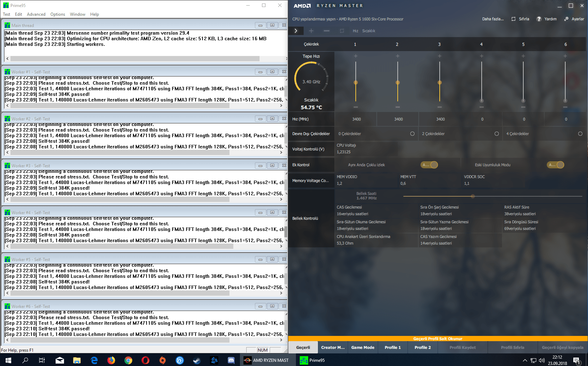
Task: Increase core 2 speed with plus icon
Action: tap(398, 56)
